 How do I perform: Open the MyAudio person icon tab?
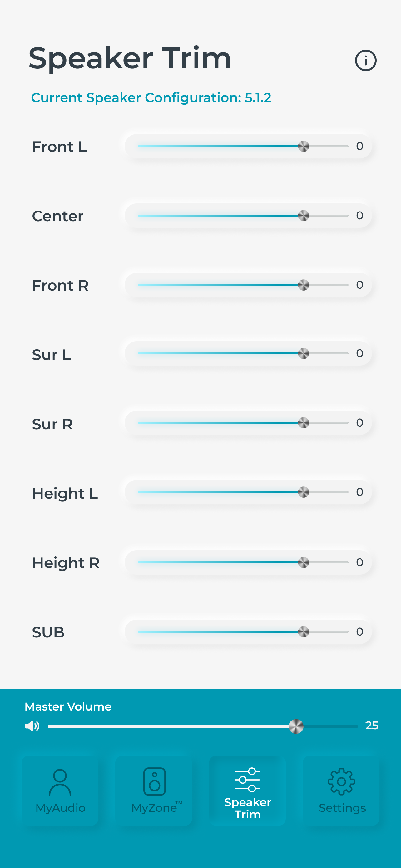pos(60,782)
